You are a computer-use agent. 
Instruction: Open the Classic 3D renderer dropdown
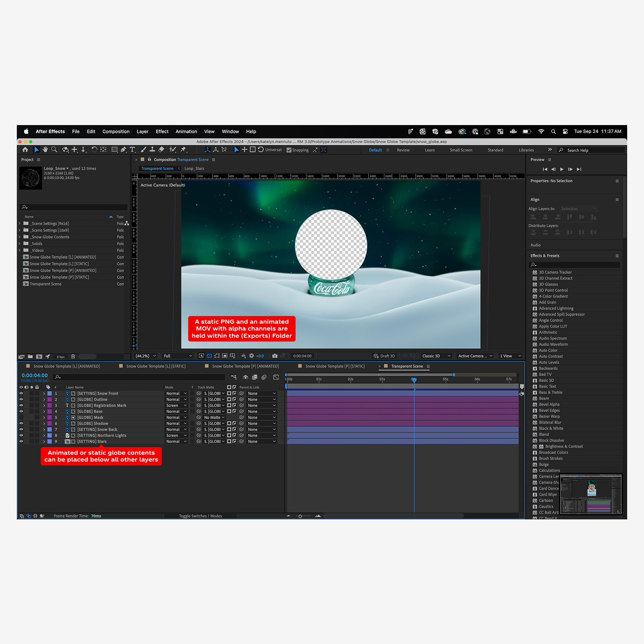tap(436, 356)
